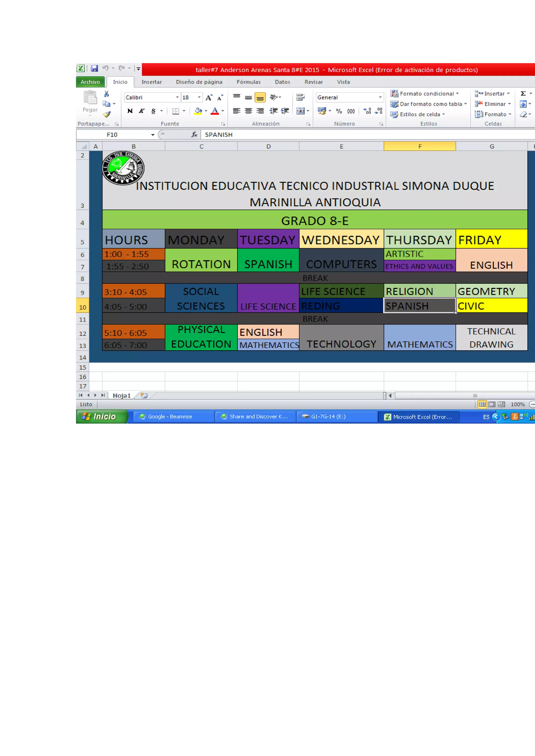
Task: Switch to the Fórmulas ribbon tab
Action: pyautogui.click(x=248, y=82)
